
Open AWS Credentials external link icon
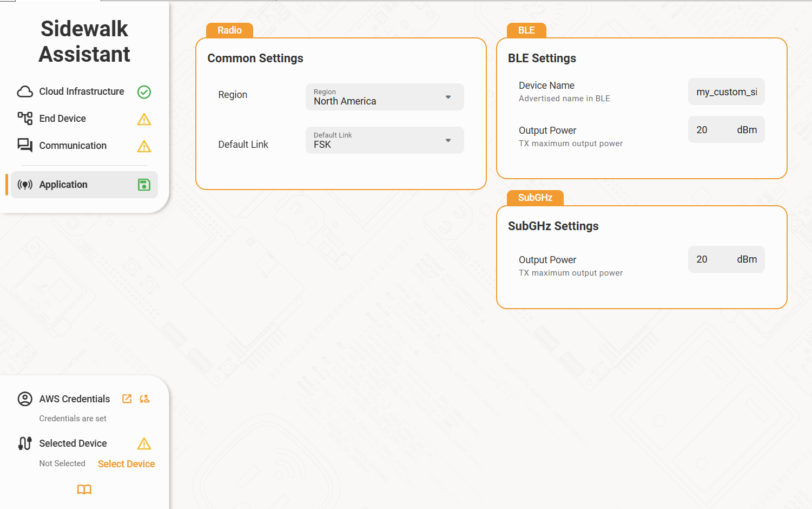tap(127, 399)
